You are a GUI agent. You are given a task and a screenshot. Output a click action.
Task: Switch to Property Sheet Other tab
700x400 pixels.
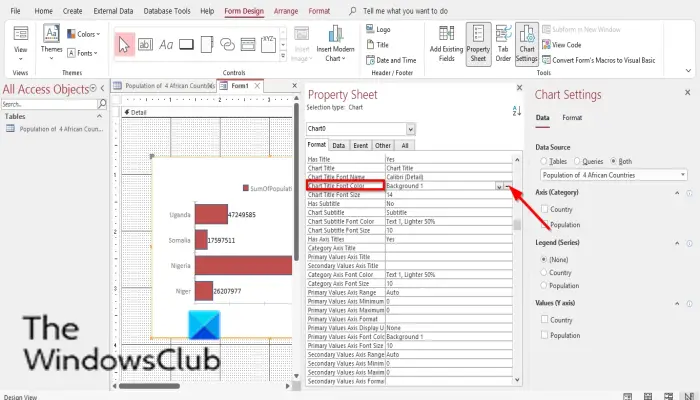click(x=383, y=145)
